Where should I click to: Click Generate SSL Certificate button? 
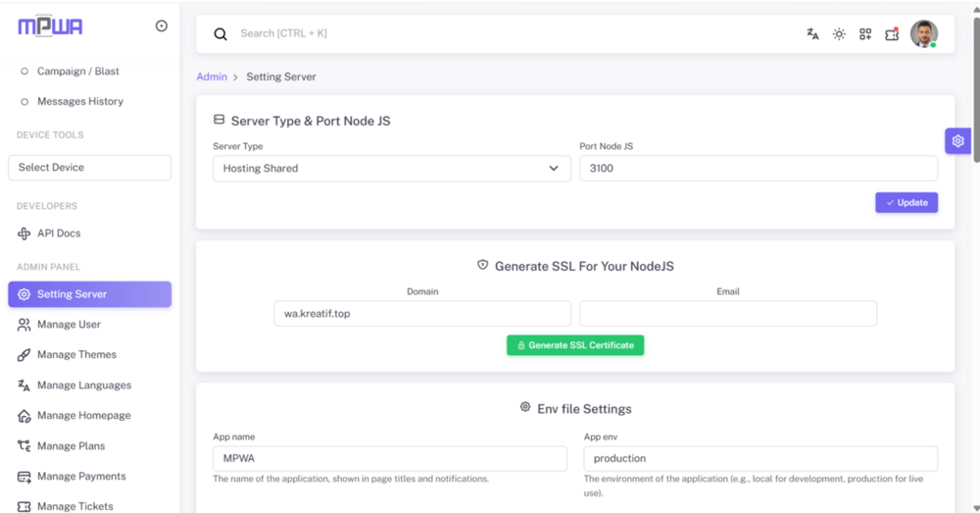(575, 345)
